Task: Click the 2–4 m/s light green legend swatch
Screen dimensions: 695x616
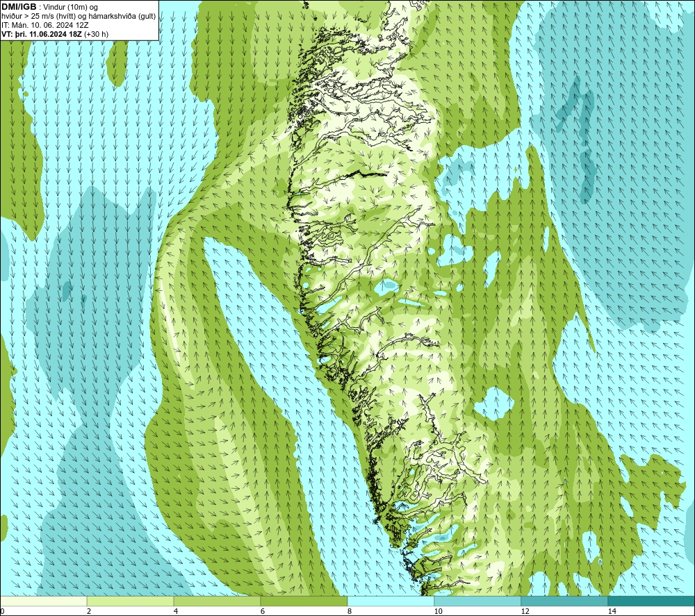Action: (130, 601)
